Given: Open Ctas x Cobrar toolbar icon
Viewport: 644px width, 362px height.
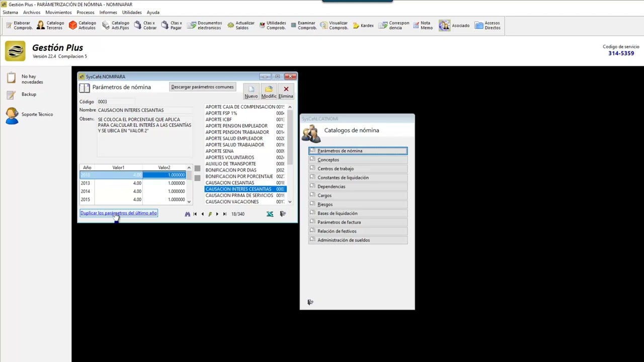Looking at the screenshot, I should tap(145, 25).
